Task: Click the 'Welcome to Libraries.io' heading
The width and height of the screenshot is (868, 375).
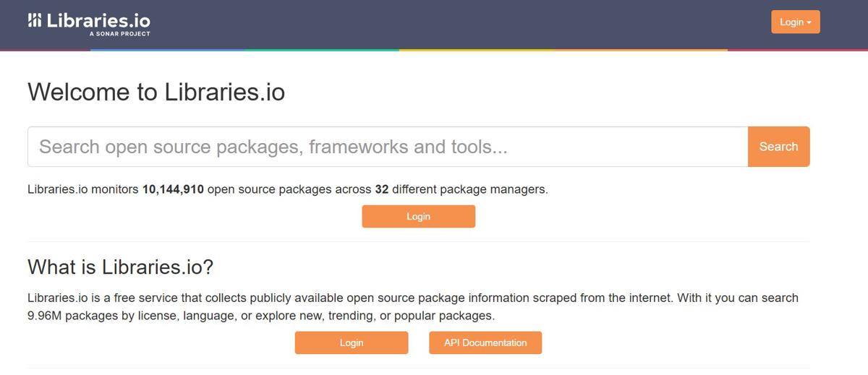Action: tap(156, 92)
